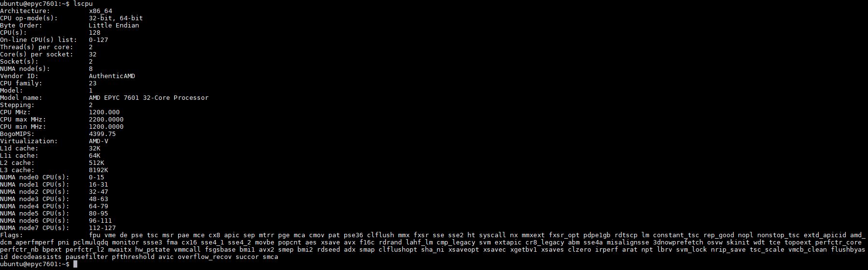
Task: Click the BogoMIPS 4399.75 value
Action: point(102,134)
